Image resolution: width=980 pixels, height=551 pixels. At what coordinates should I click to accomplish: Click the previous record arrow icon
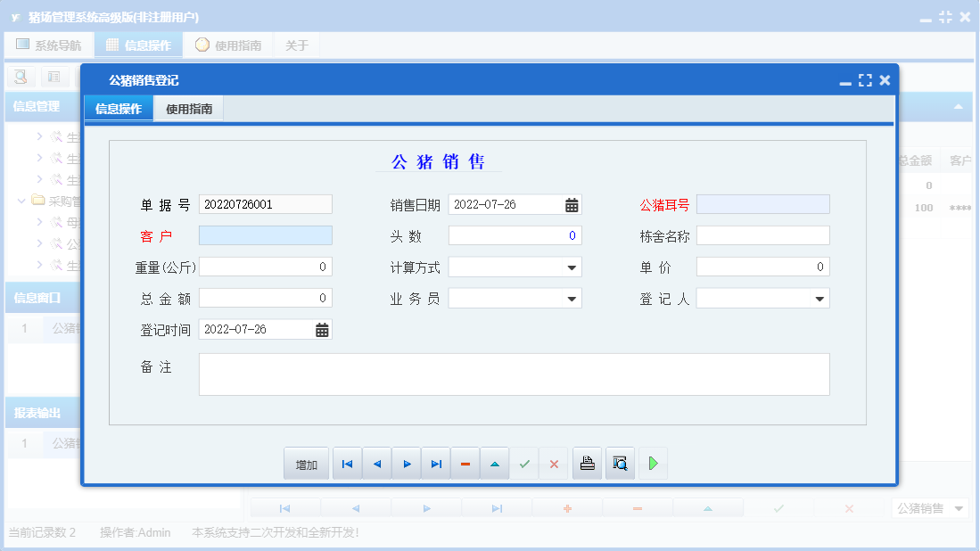pos(376,463)
